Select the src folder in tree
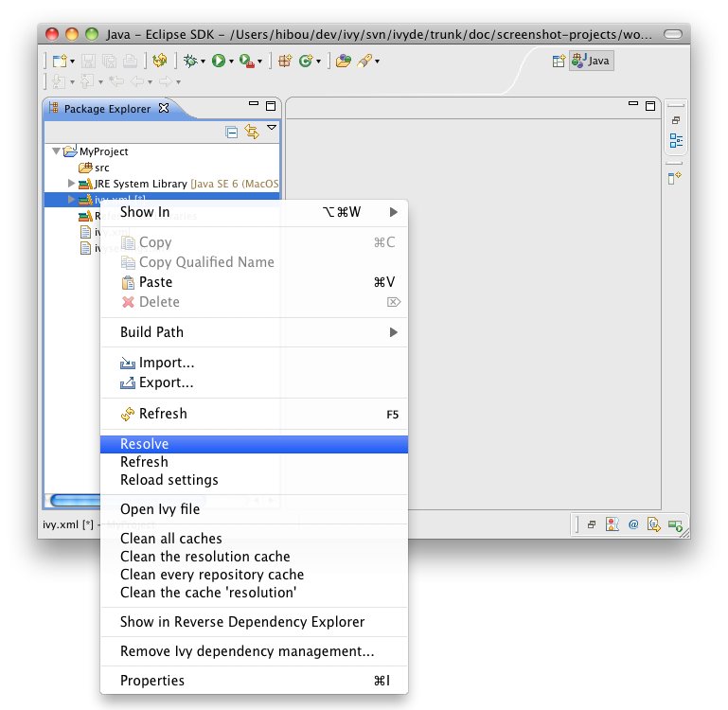The image size is (728, 710). click(101, 168)
